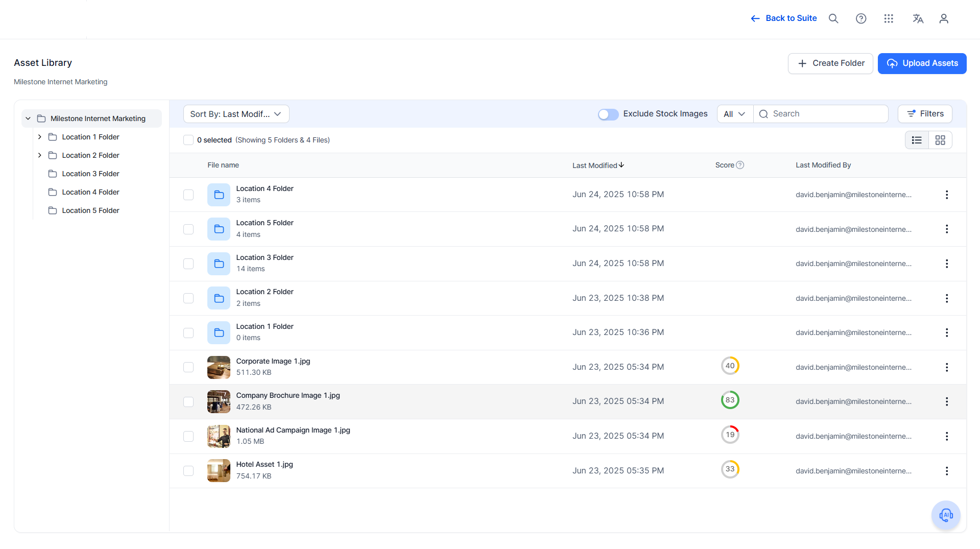Open more options for National Ad Campaign Image 1.jpg
This screenshot has width=980, height=549.
click(947, 436)
